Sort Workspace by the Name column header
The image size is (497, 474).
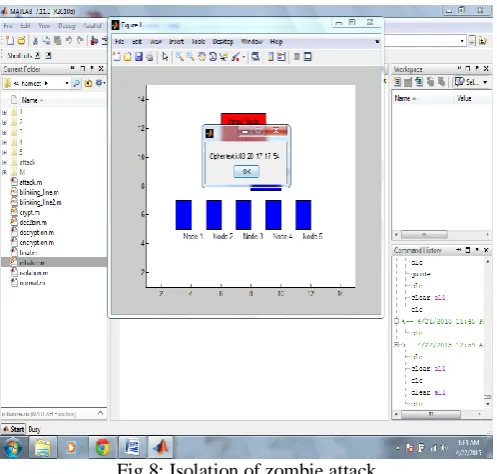(x=405, y=98)
